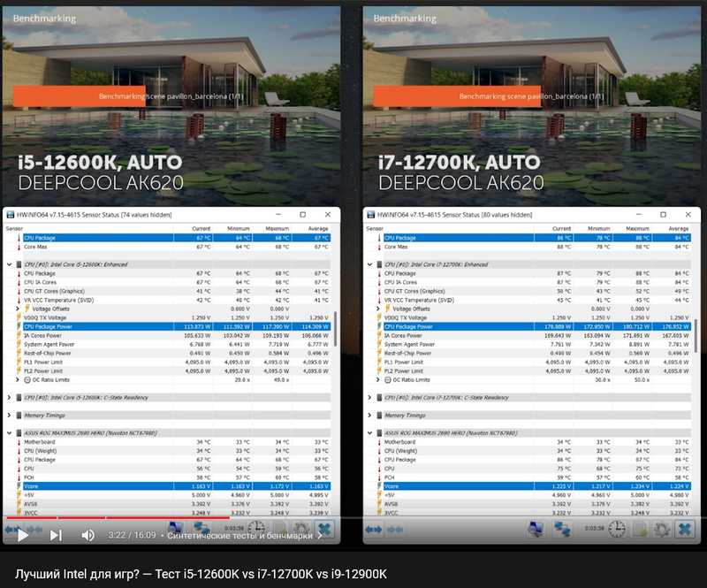
Task: Collapse ASUS ROG MAXIMUS Z690 HERO group in i5-12600K window
Action: pyautogui.click(x=10, y=432)
